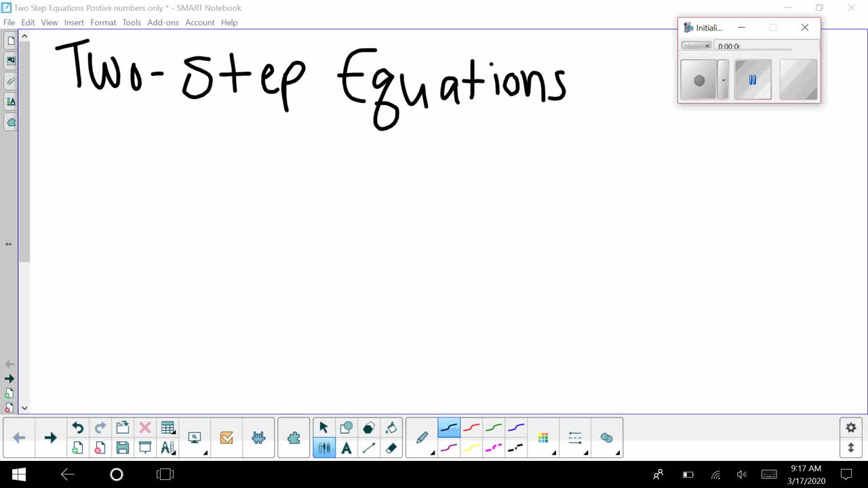This screenshot has height=488, width=868.
Task: Open the recording type dropdown arrow
Action: (x=722, y=79)
